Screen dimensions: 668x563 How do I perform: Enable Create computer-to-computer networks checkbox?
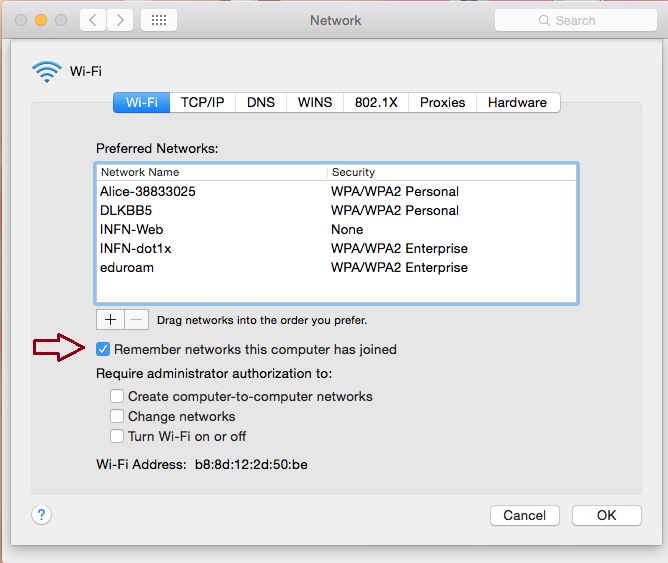pyautogui.click(x=117, y=396)
